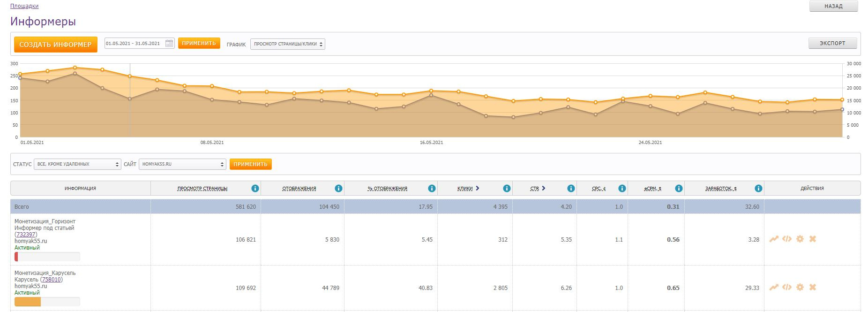868x312 pixels.
Task: Open settings gear for Карусель 758010
Action: pyautogui.click(x=800, y=287)
